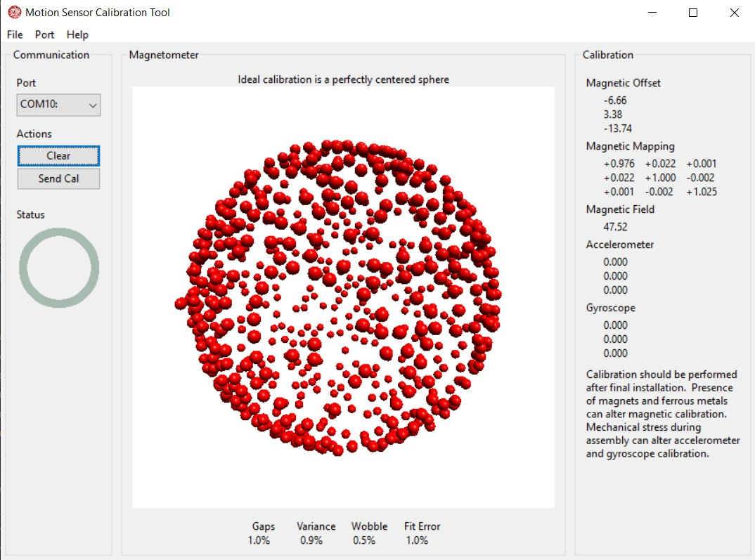The image size is (755, 560).
Task: Click the Variance percentage value
Action: point(311,540)
